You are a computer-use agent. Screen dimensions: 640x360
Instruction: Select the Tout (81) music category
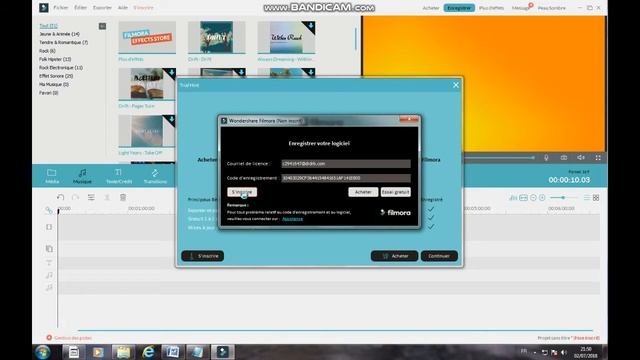48,26
